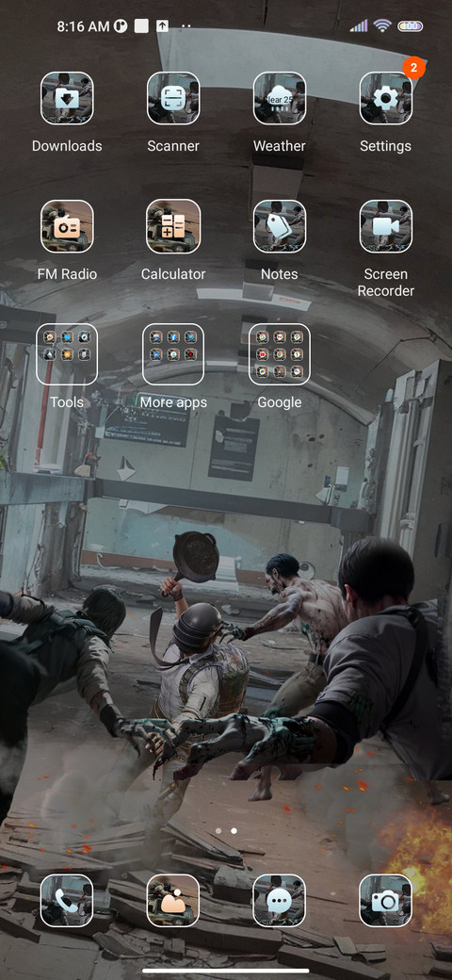This screenshot has width=452, height=980.
Task: Tap the FM Radio label
Action: 67,274
